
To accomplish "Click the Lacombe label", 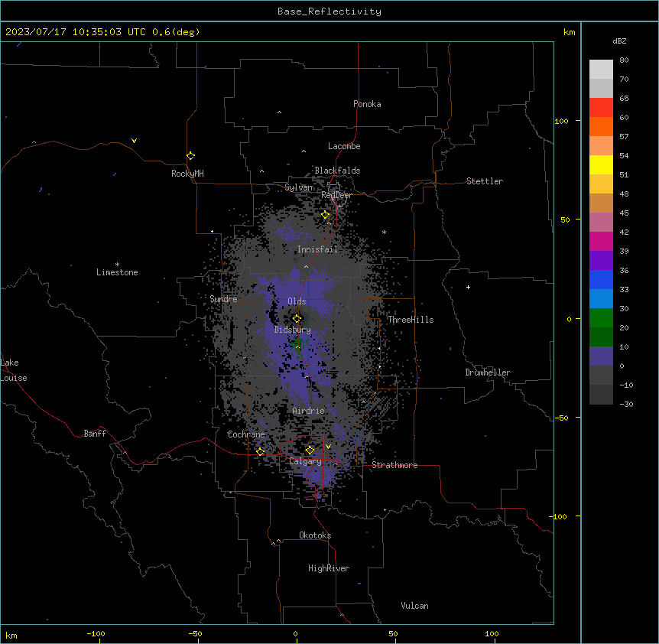I will pos(344,146).
